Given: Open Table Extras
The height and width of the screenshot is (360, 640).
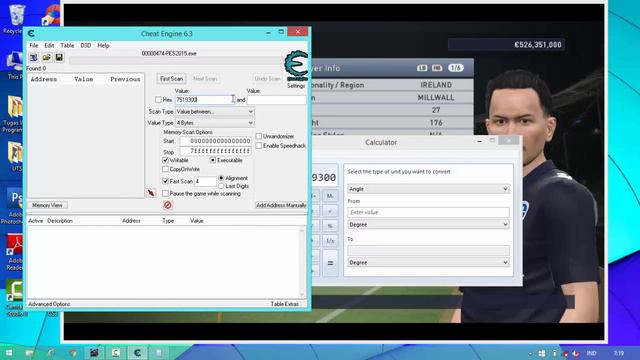Looking at the screenshot, I should coord(284,304).
